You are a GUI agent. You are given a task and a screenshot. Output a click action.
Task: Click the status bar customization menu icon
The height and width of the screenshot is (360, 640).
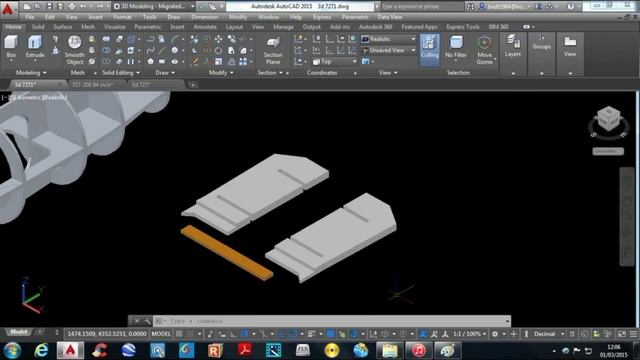[x=633, y=334]
